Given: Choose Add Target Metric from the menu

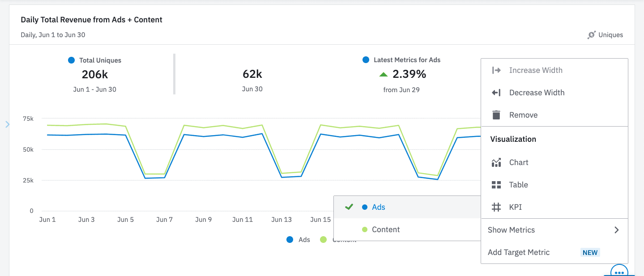Looking at the screenshot, I should (x=519, y=252).
